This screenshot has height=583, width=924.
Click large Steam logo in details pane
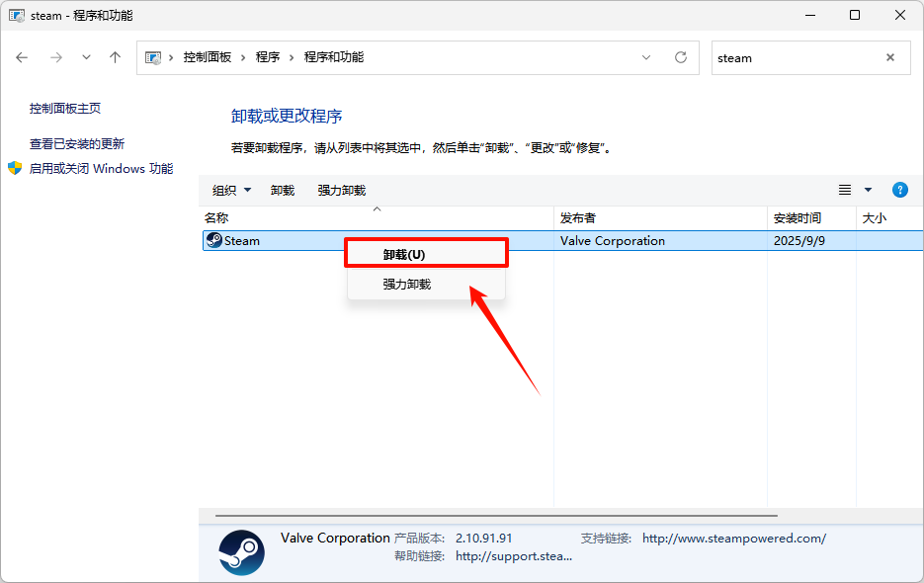(241, 552)
